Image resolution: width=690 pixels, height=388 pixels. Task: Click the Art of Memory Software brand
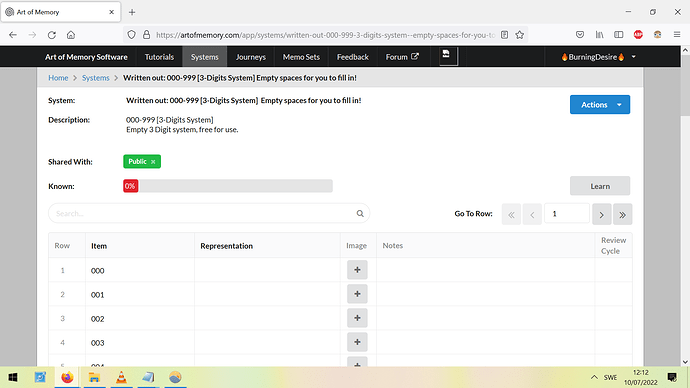click(86, 57)
